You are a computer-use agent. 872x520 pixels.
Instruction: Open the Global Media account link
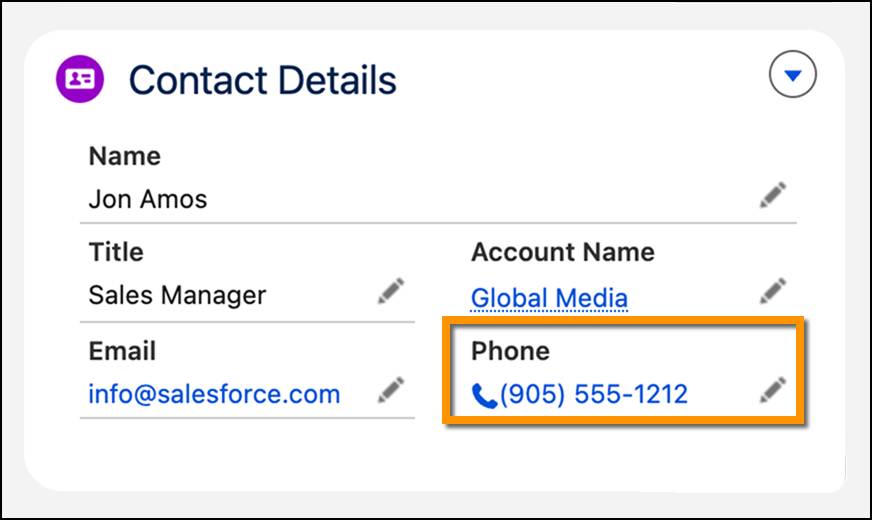click(x=549, y=298)
